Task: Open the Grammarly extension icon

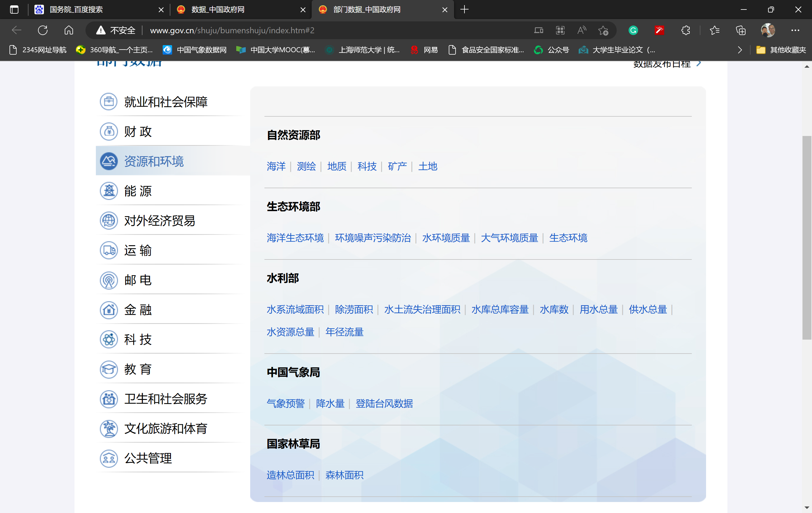Action: pos(633,30)
